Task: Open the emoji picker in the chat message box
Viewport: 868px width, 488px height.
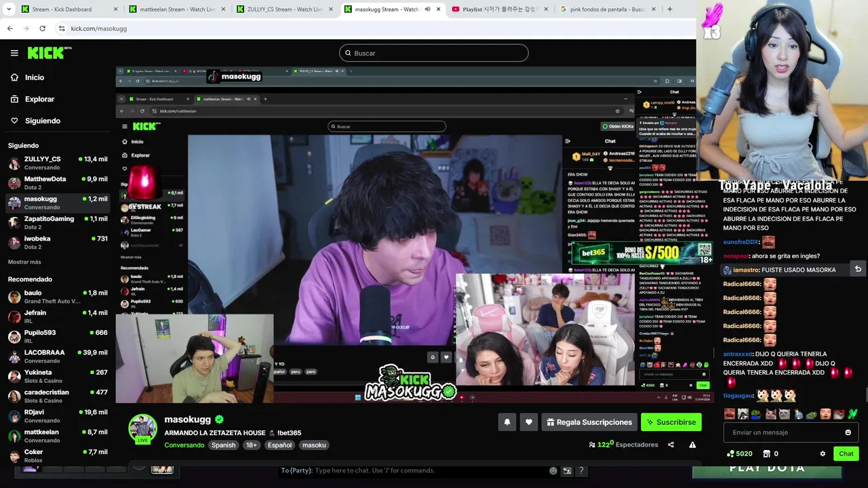Action: point(848,432)
